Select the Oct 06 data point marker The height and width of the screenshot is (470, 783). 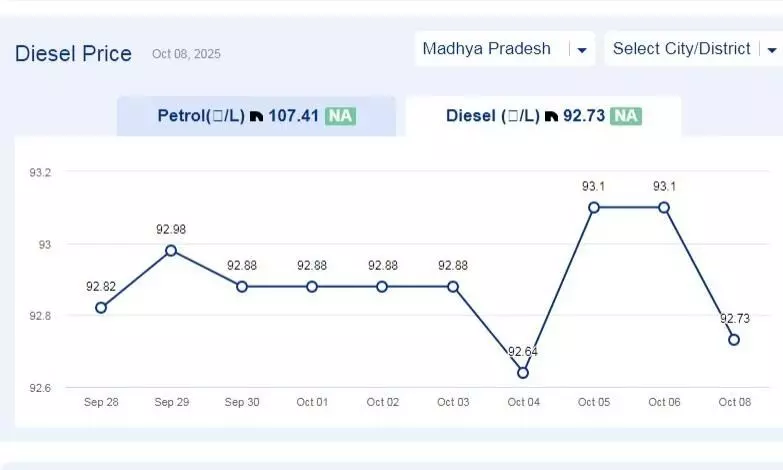point(664,207)
